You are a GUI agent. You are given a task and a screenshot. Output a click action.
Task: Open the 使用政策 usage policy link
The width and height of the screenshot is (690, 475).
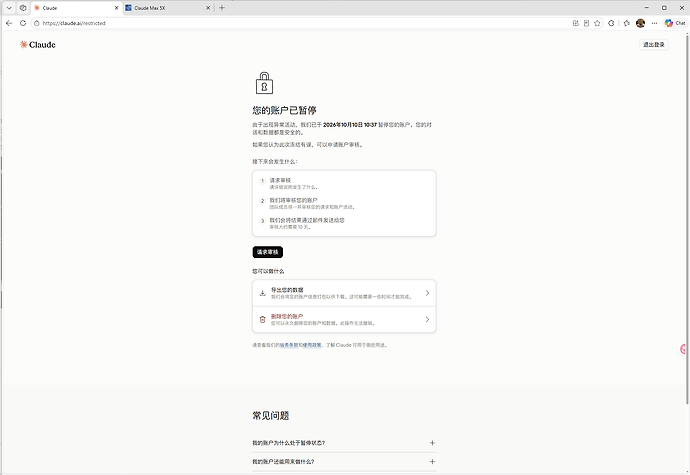[x=312, y=345]
